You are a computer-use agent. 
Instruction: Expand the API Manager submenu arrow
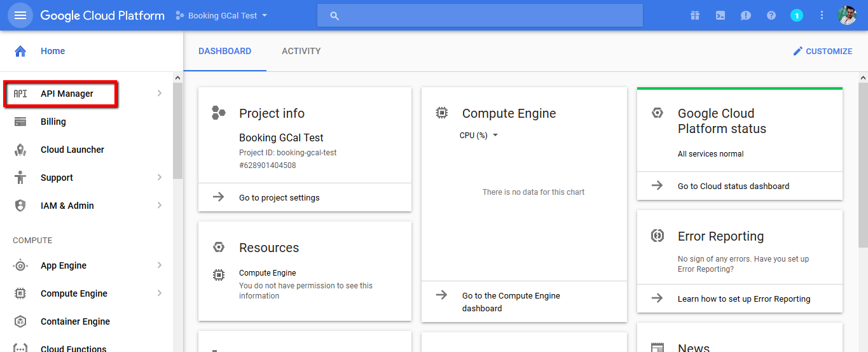point(159,94)
